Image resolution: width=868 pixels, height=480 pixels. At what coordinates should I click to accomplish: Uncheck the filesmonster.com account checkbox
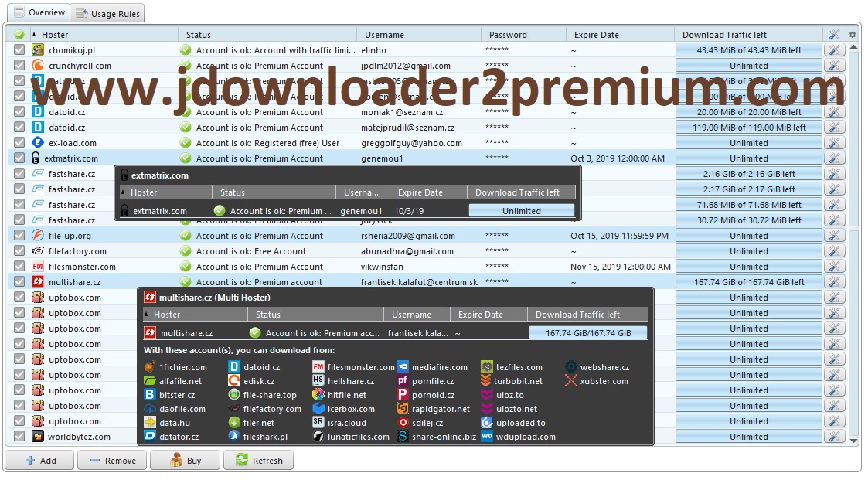click(19, 267)
